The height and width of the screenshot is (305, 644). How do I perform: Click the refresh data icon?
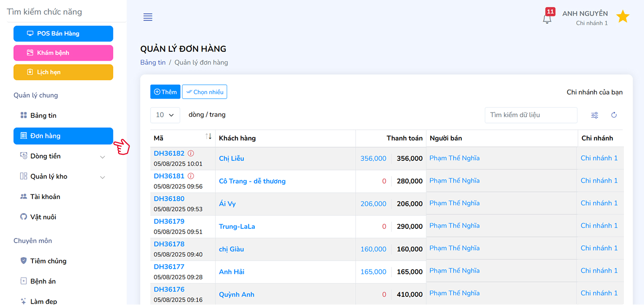click(614, 115)
